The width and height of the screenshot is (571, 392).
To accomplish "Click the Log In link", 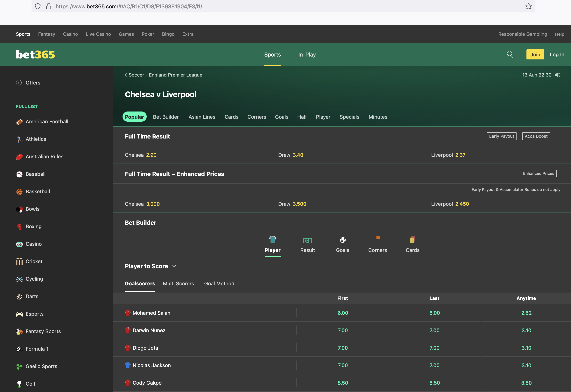I will 557,55.
